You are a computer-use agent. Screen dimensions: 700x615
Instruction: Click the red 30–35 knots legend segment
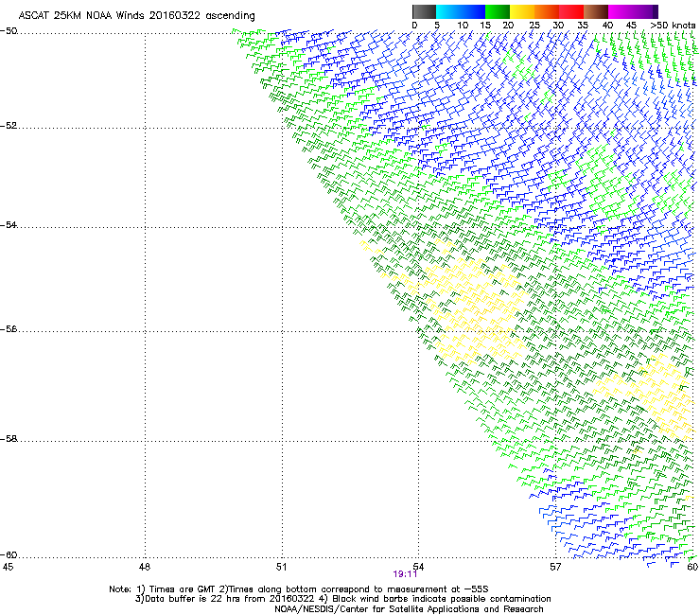[x=571, y=11]
